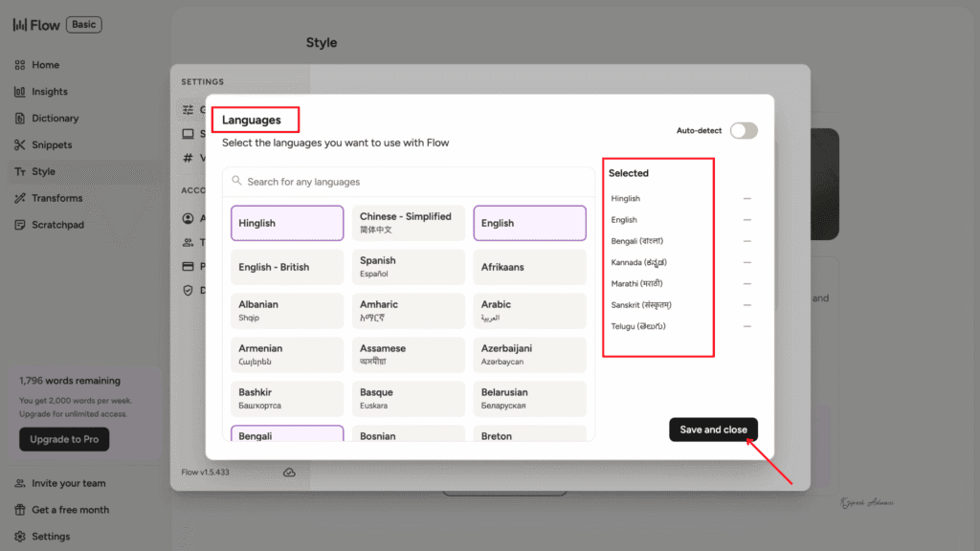Click the search magnifier icon
This screenshot has width=980, height=551.
pos(236,181)
